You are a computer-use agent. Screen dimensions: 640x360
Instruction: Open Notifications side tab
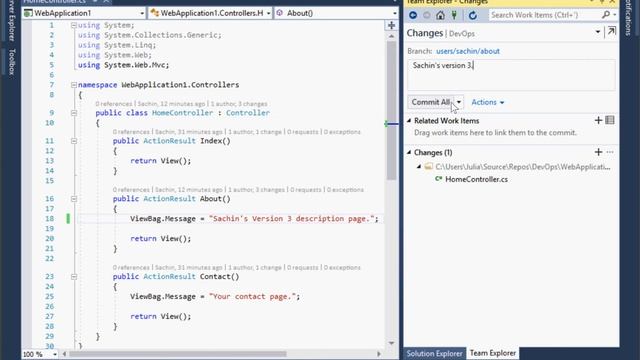tap(629, 17)
